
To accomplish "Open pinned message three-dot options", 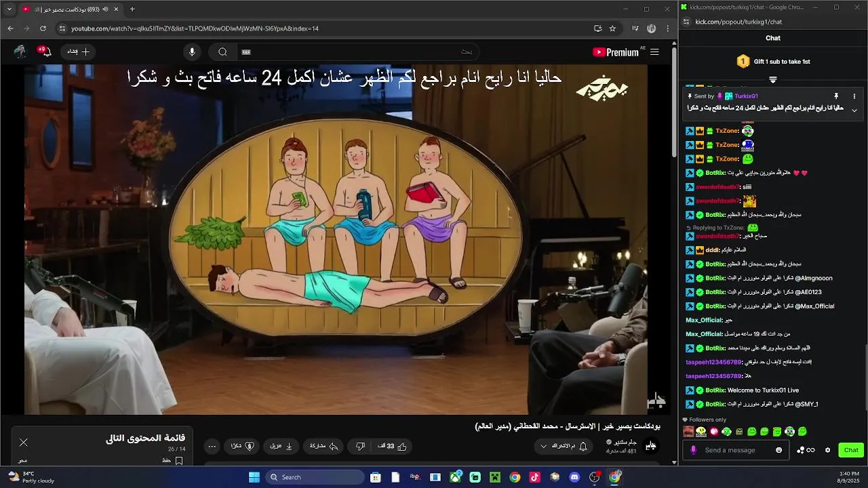I will click(854, 96).
